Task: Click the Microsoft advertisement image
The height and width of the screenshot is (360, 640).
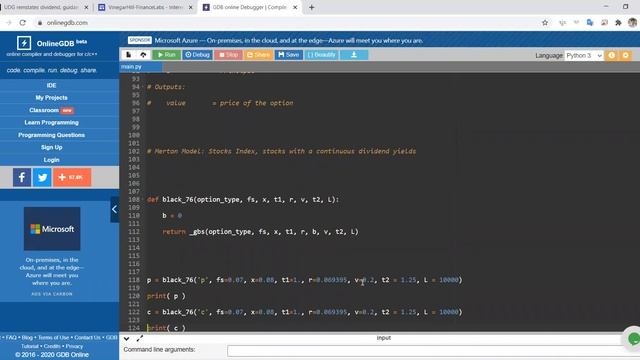Action: coord(52,229)
